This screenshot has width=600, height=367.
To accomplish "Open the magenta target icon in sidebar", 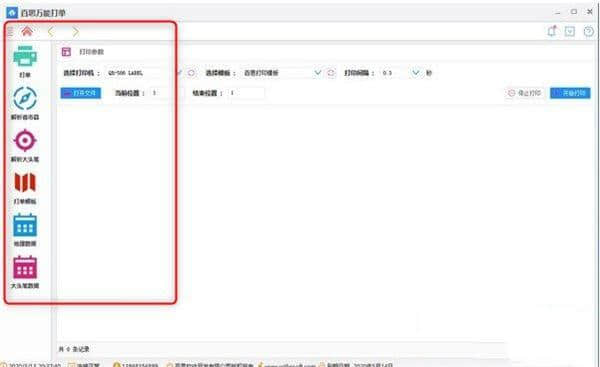I will (25, 141).
